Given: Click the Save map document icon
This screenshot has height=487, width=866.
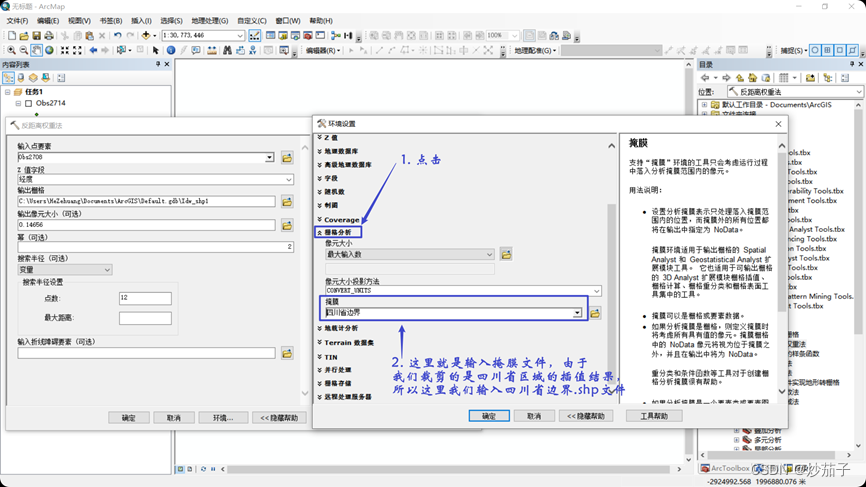Looking at the screenshot, I should pyautogui.click(x=37, y=36).
